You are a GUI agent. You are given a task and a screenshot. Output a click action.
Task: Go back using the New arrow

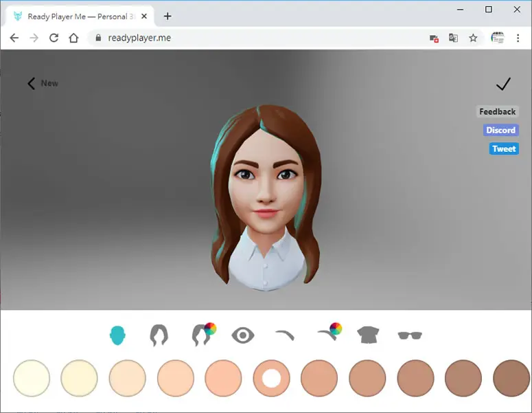[43, 83]
